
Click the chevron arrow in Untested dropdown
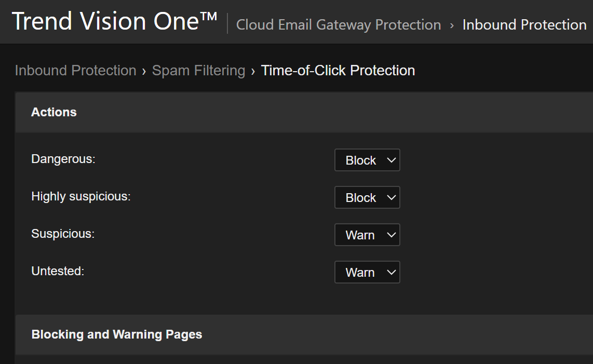392,273
